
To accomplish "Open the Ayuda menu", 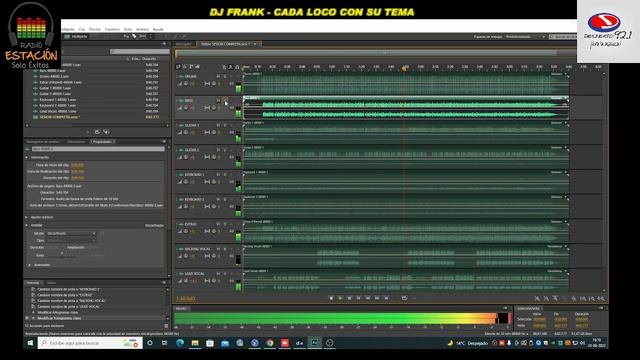I will click(x=158, y=29).
